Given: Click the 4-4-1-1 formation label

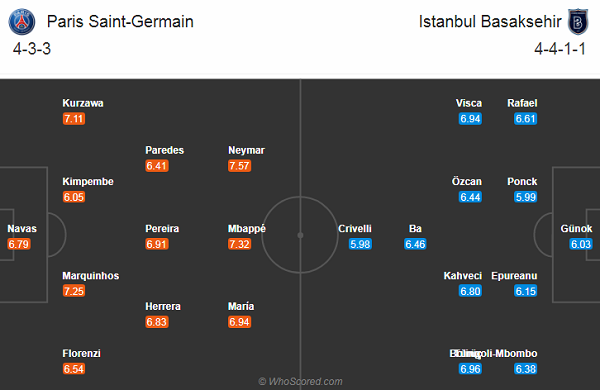Looking at the screenshot, I should (x=560, y=49).
